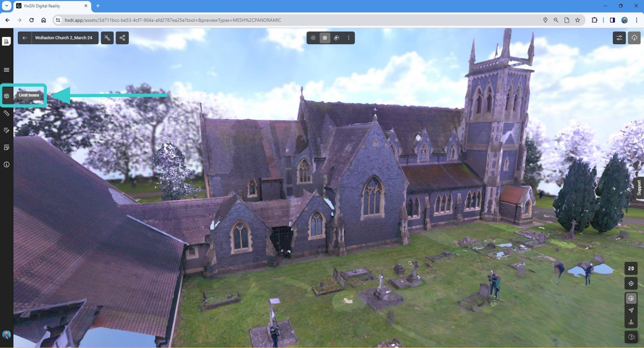Image resolution: width=644 pixels, height=348 pixels.
Task: Switch to mesh view mode
Action: point(325,38)
